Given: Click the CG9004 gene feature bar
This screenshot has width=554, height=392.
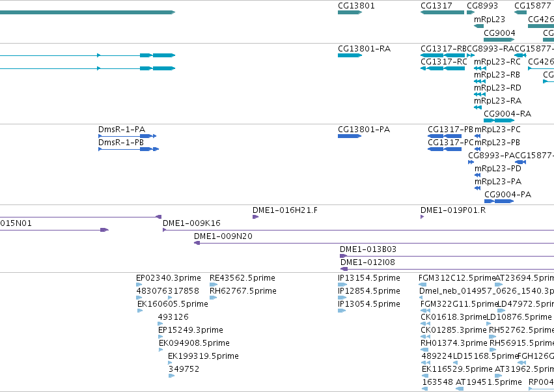Looking at the screenshot, I should point(499,40).
